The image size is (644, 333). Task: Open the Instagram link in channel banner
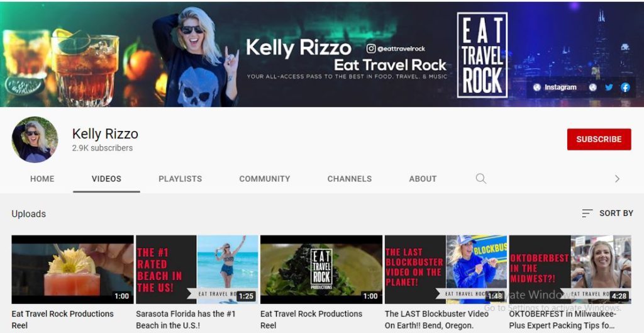pyautogui.click(x=555, y=87)
